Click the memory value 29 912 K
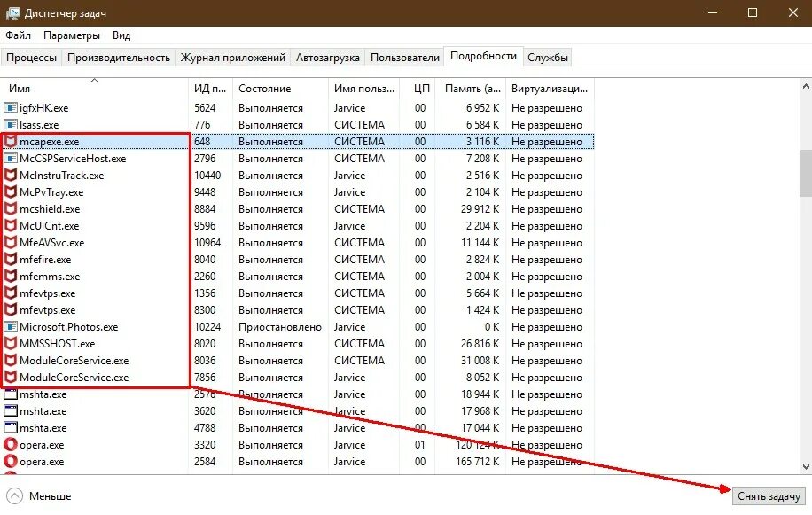This screenshot has width=812, height=515. point(480,208)
